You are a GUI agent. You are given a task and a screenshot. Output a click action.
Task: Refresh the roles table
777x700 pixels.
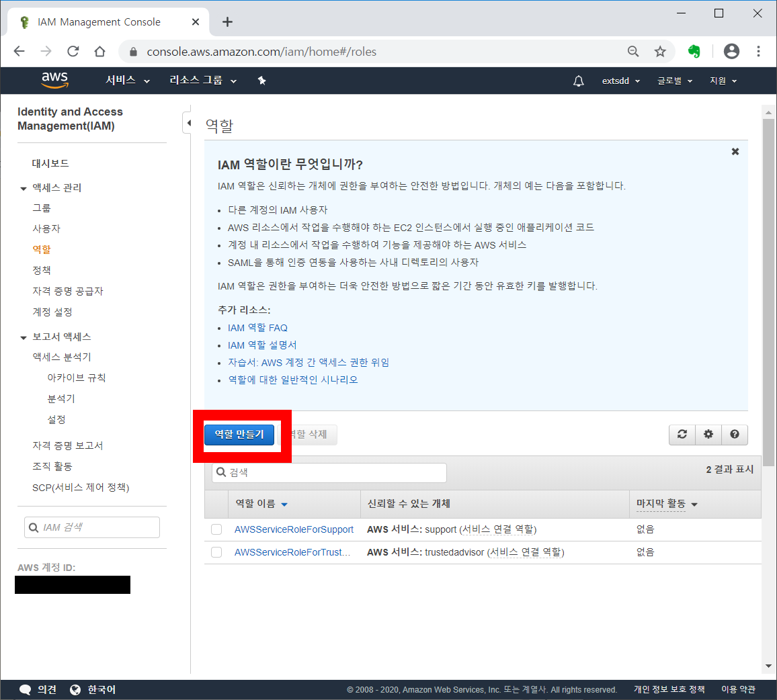(682, 435)
